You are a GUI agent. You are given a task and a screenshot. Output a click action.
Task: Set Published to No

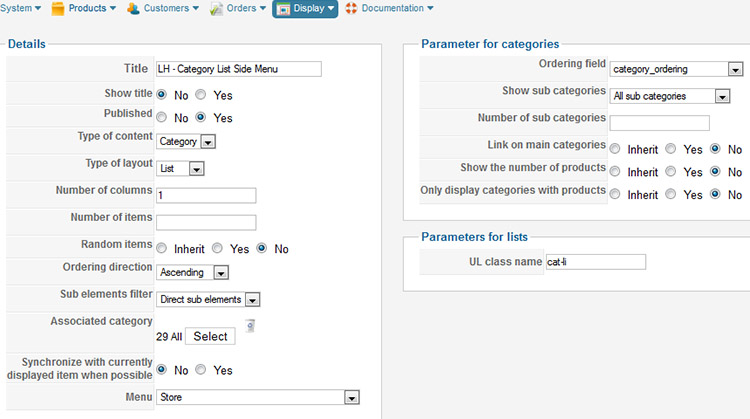point(162,117)
